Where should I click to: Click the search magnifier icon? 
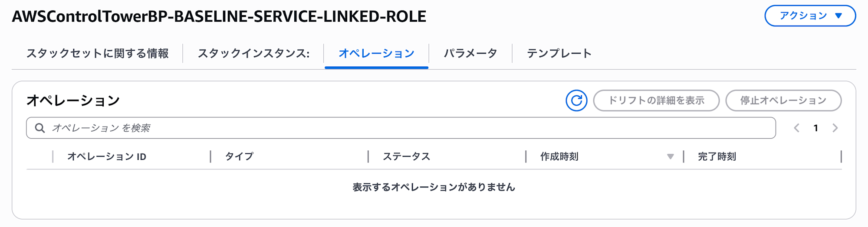point(40,128)
